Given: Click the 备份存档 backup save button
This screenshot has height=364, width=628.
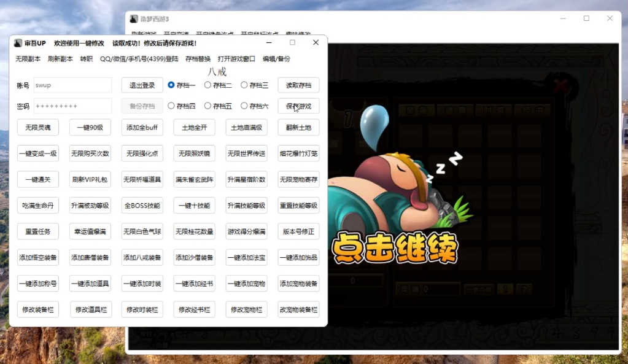Looking at the screenshot, I should 142,106.
